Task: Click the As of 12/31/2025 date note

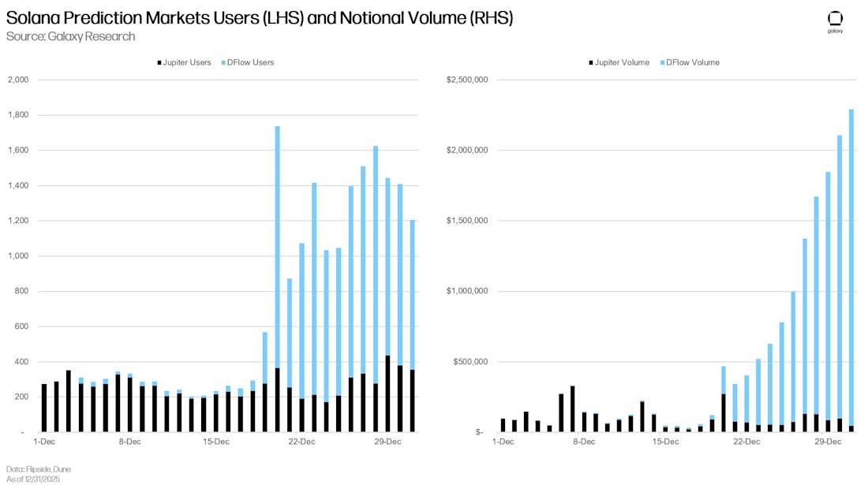Action: point(32,479)
